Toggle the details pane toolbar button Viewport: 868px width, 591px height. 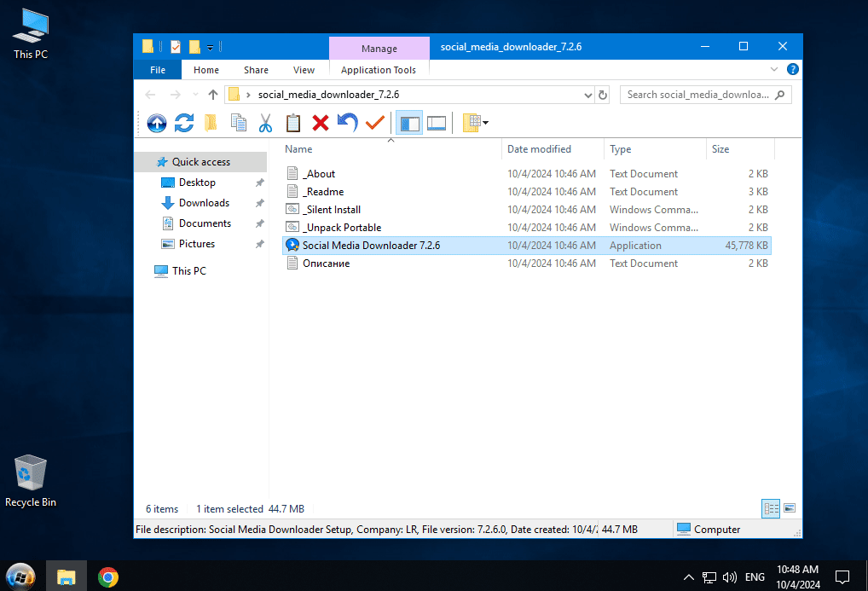point(437,123)
